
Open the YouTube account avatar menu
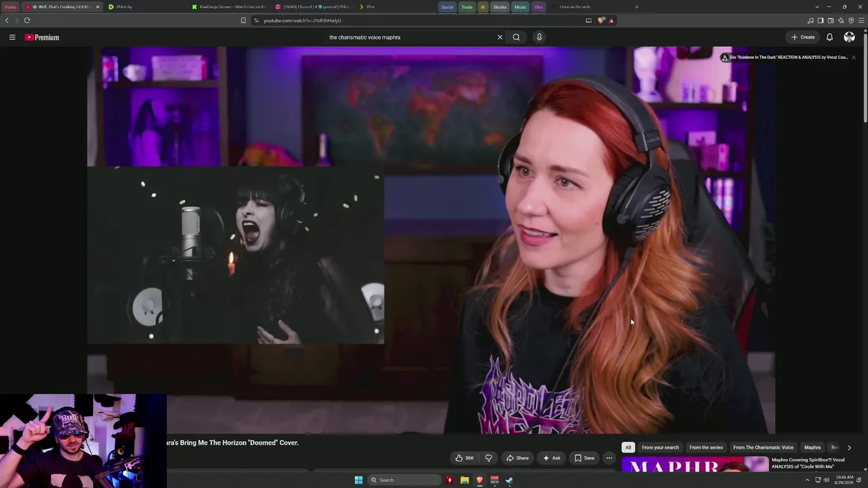pyautogui.click(x=849, y=37)
